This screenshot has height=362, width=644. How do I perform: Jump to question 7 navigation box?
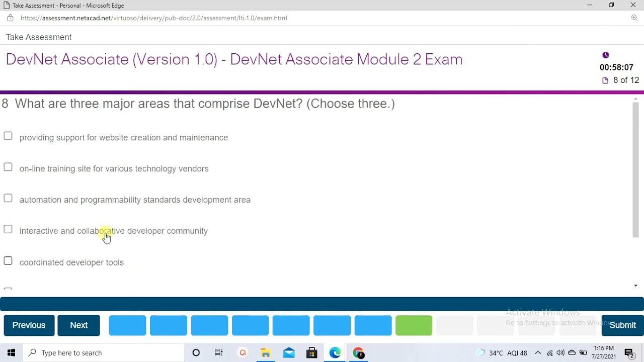[x=373, y=325]
